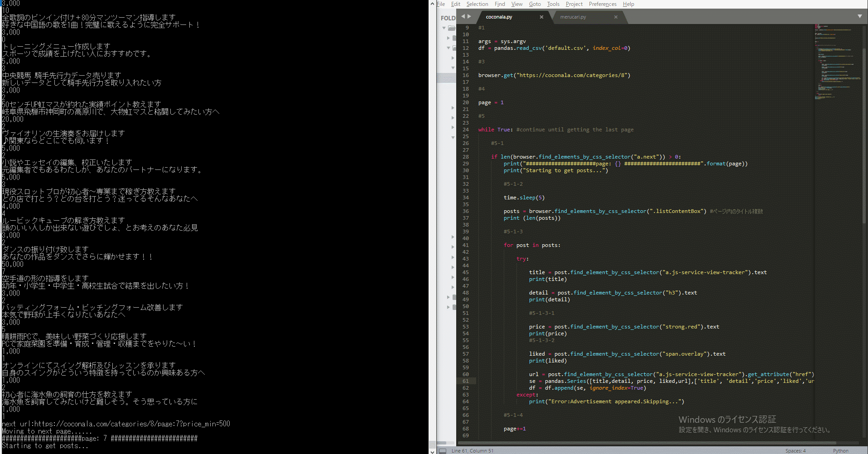Open the tab list dropdown arrow

coord(859,16)
